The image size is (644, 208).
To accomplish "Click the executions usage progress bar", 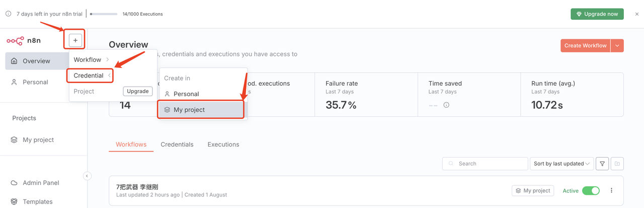I will (104, 14).
